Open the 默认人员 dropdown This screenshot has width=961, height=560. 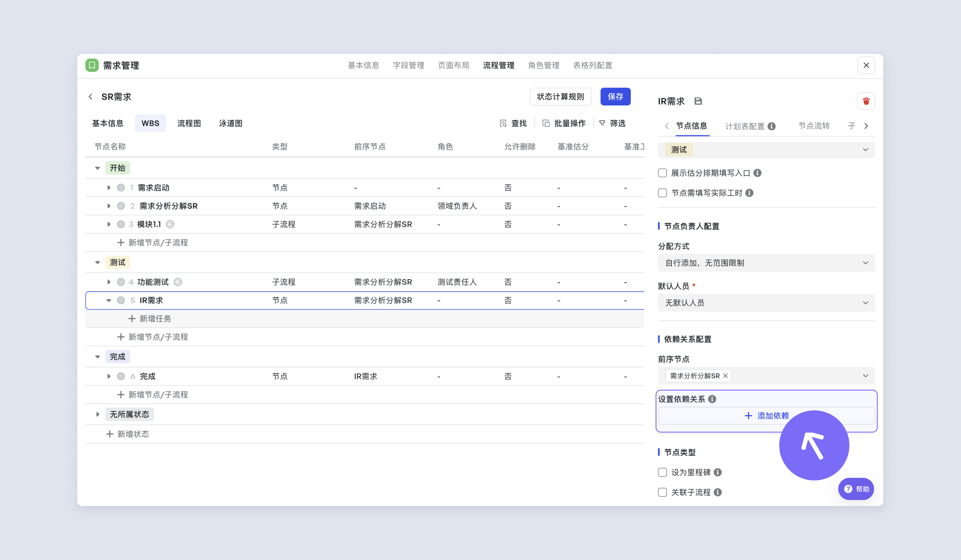(x=766, y=303)
